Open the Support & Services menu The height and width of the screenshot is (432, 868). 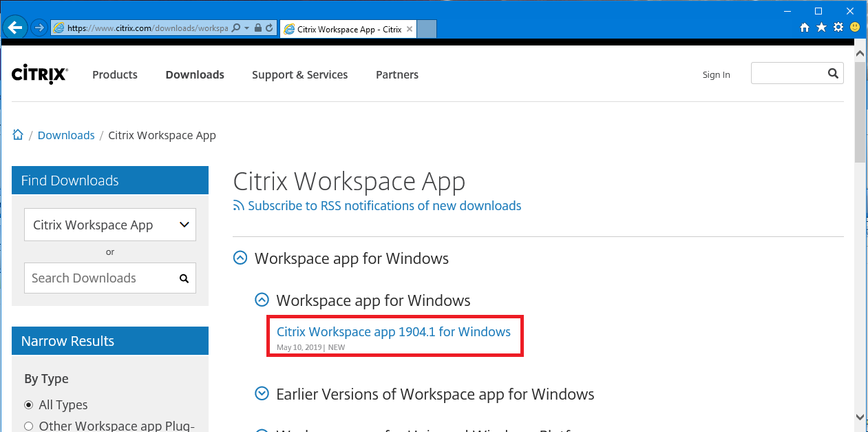299,74
